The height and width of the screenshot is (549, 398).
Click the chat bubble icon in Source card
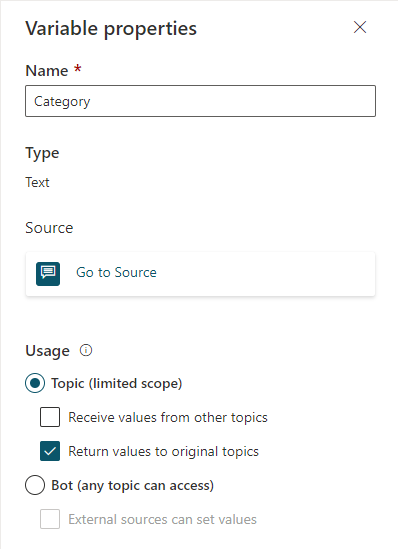[x=48, y=273]
